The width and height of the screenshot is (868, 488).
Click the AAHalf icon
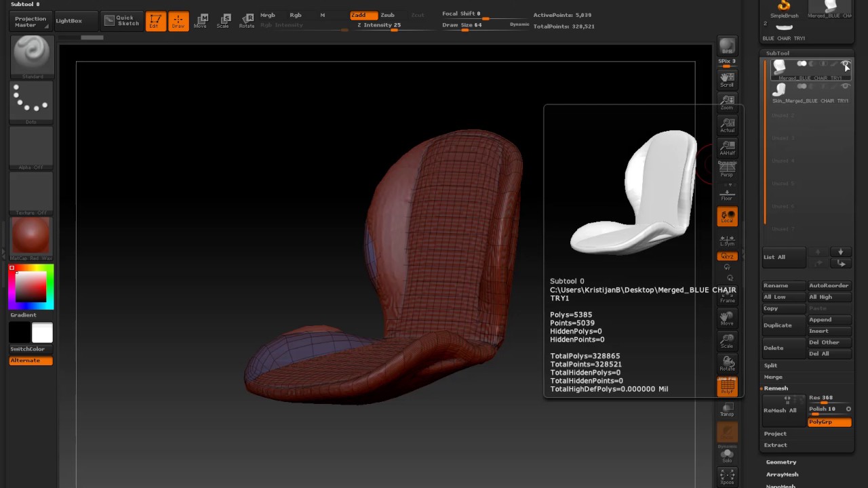click(727, 147)
